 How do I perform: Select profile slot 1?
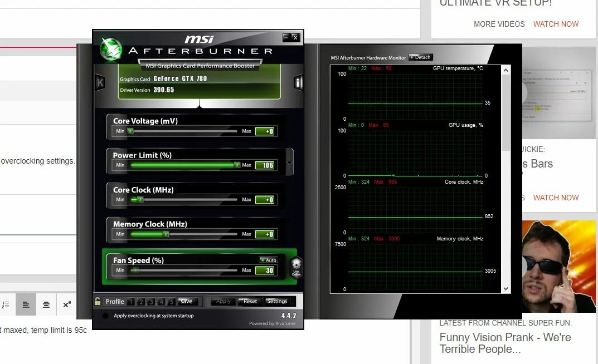131,302
